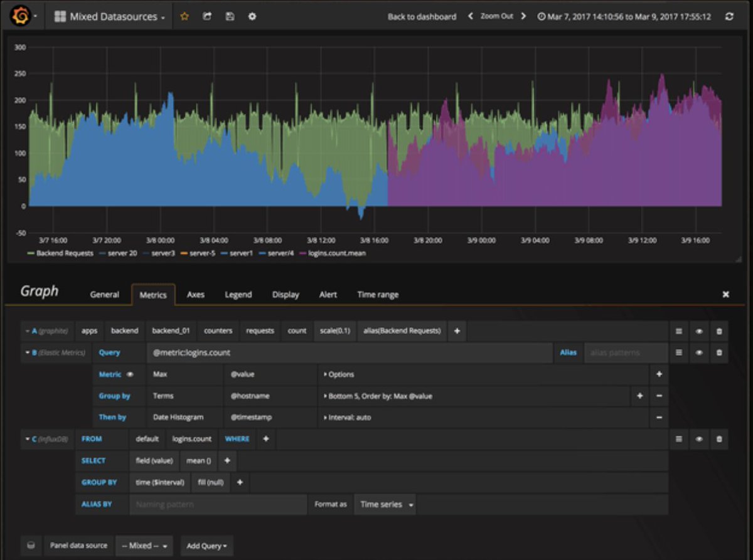Screen dimensions: 753x560
Task: Delete query A with trash icon
Action: pos(719,331)
